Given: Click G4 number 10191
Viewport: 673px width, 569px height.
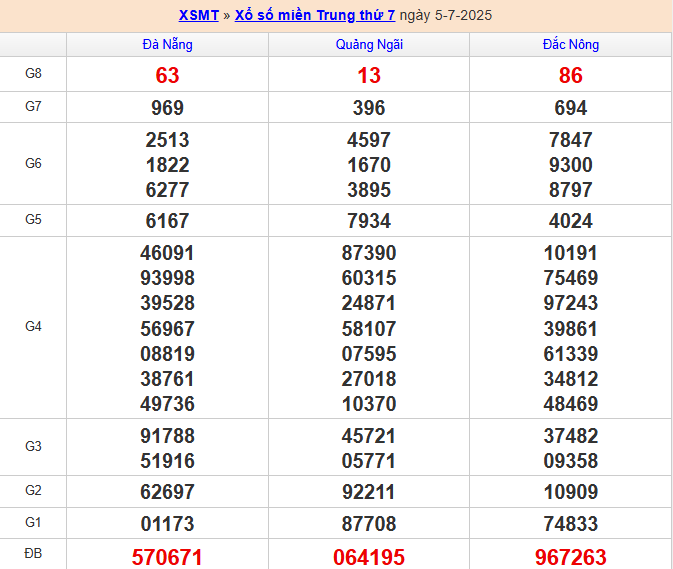Looking at the screenshot, I should point(571,253).
